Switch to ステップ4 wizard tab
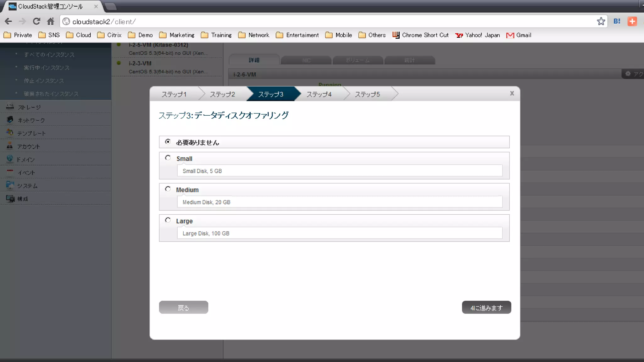Screen dimensions: 644x362 pos(319,94)
